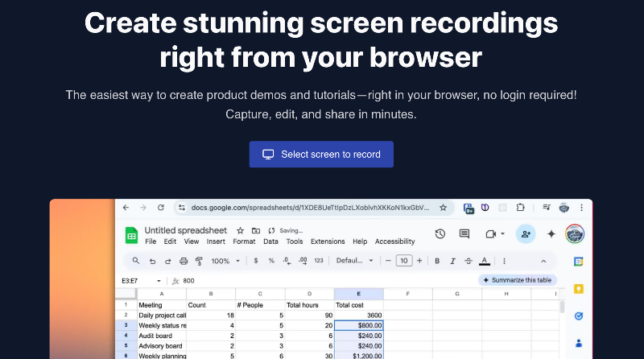This screenshot has height=359, width=644.
Task: Reload the page with the refresh icon
Action: coord(160,208)
